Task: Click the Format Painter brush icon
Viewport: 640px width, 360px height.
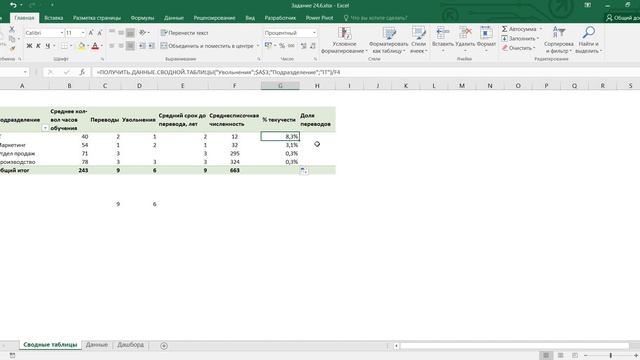Action: coord(12,49)
